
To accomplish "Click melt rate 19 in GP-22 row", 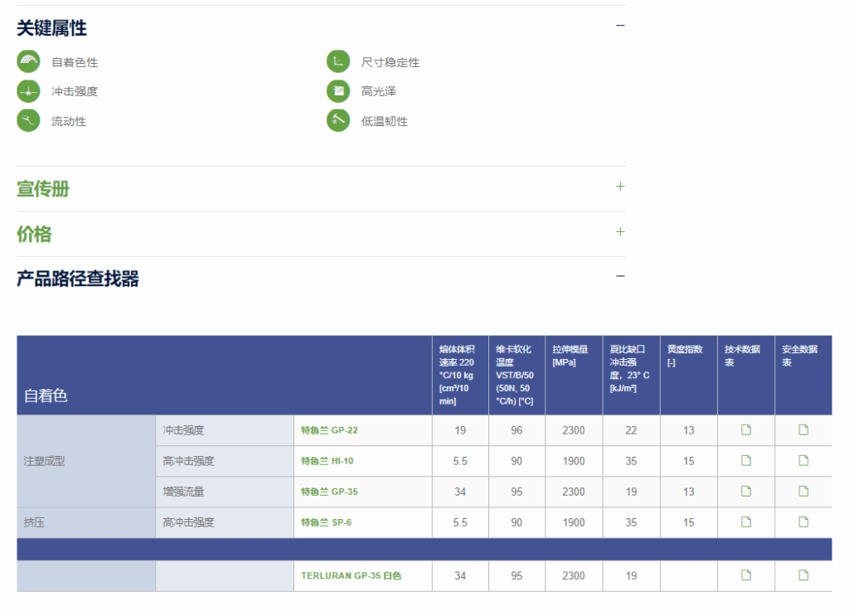I will pyautogui.click(x=460, y=430).
